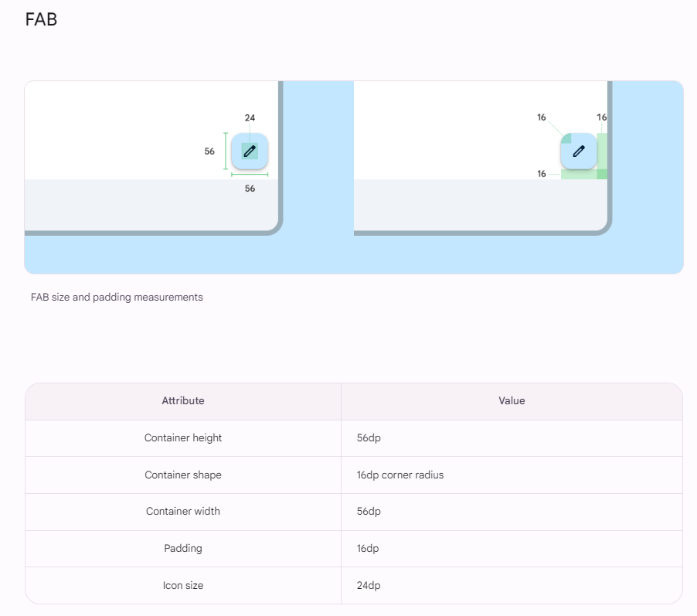Select the 'FAB' heading text
697x616 pixels.
pyautogui.click(x=41, y=19)
